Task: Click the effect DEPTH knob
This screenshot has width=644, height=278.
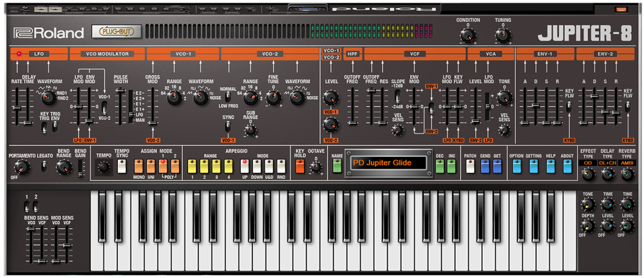Action: [588, 225]
